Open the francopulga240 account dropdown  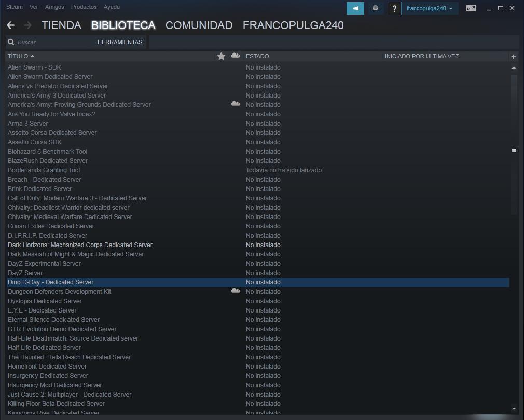point(430,8)
